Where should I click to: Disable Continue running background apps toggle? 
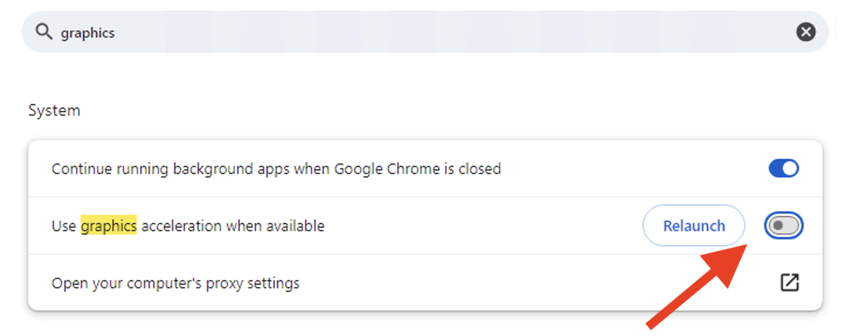pos(783,169)
